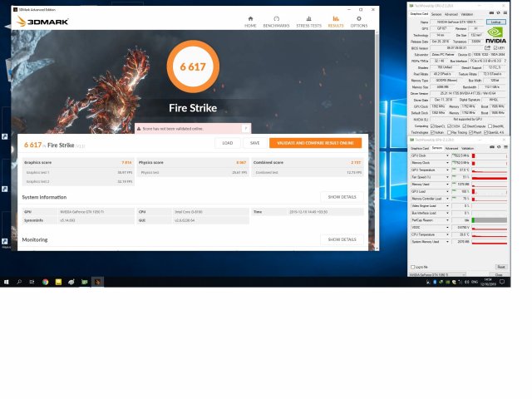Expand the GPU Load sensor dropdown
Image resolution: width=532 pixels, height=399 pixels.
pyautogui.click(x=447, y=192)
